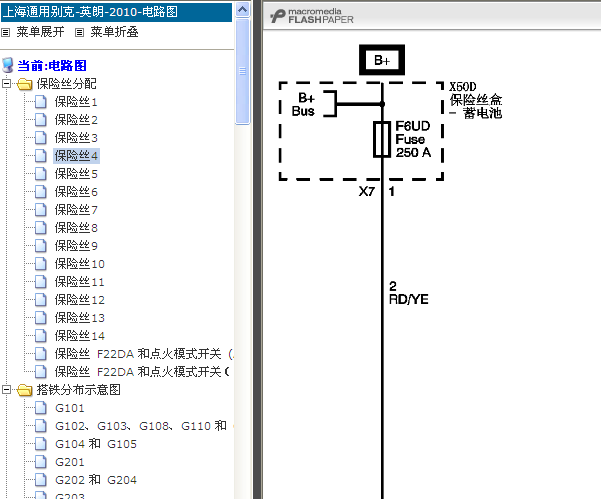Viewport: 601px width, 499px height.
Task: Click the page icon beside 保险丝13
Action: pos(41,318)
